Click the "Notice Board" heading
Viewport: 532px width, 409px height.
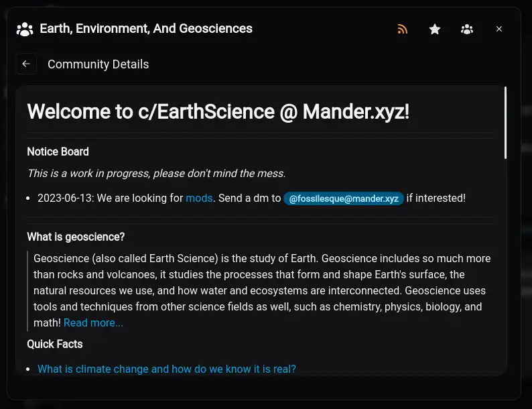[58, 152]
